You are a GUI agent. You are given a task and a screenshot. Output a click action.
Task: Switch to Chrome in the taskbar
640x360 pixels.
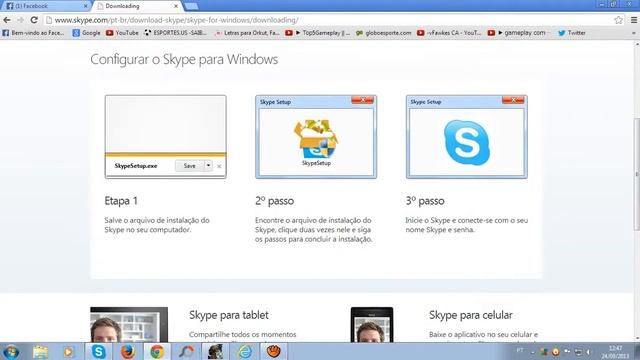coord(157,352)
